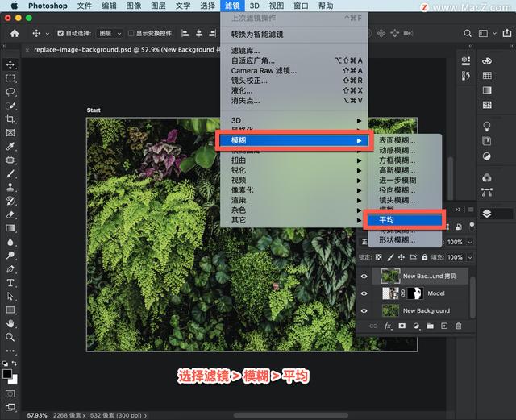Viewport: 516px width, 420px height.
Task: Choose 高斯模糊 from blur submenu
Action: pyautogui.click(x=405, y=170)
